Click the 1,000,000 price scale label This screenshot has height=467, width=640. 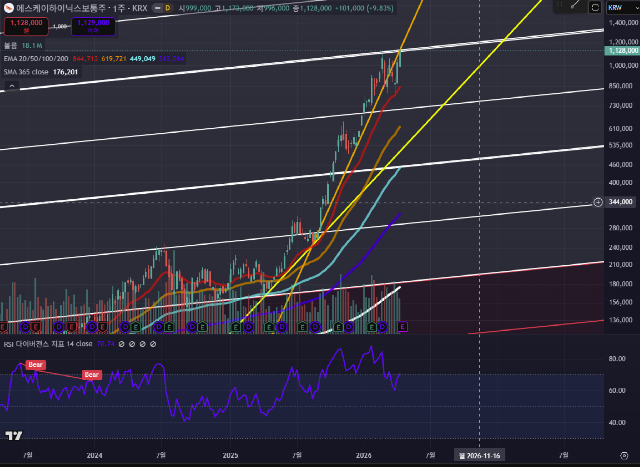623,66
